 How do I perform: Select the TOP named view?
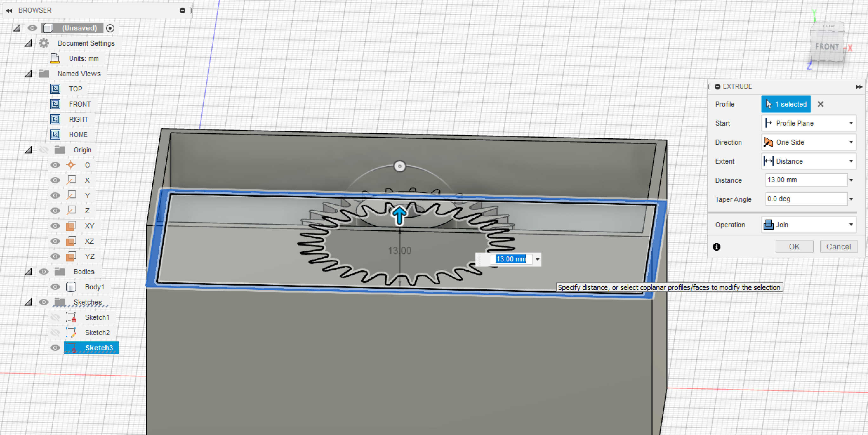(75, 89)
